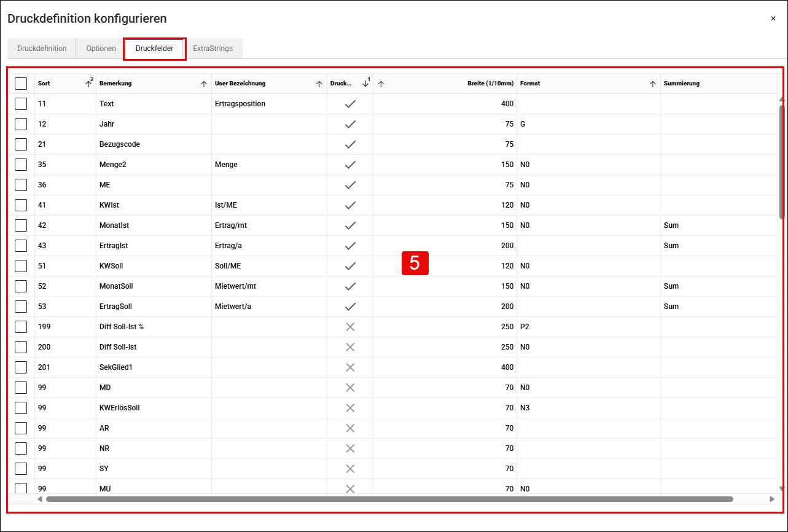The image size is (788, 532).
Task: Click the Bemerkung column sort arrow
Action: (x=204, y=84)
